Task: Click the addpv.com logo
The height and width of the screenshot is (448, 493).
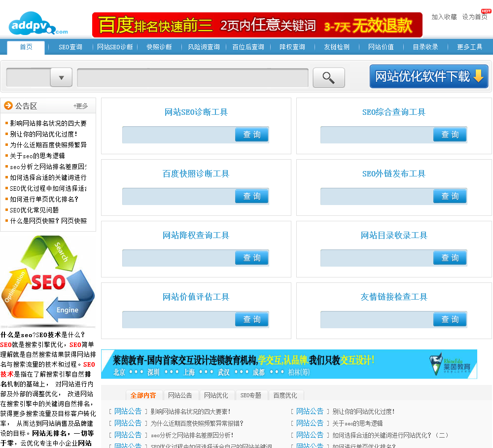Action: [x=38, y=24]
